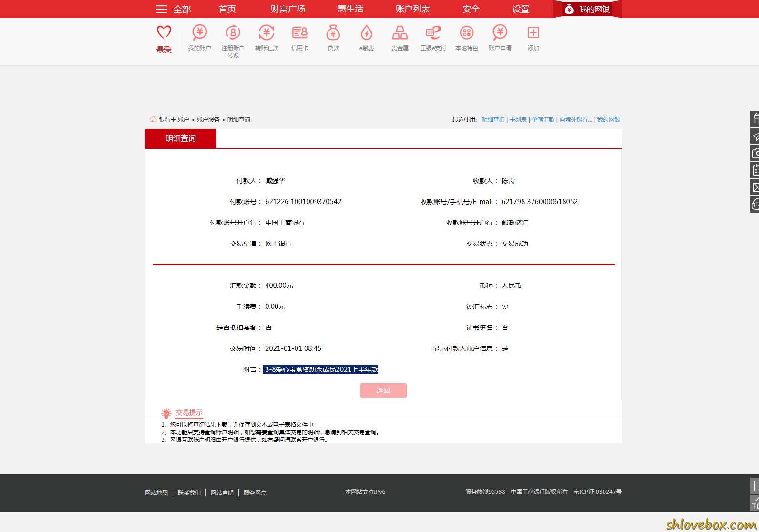Select the 明细查询 tab header
The image size is (759, 532).
click(x=181, y=138)
